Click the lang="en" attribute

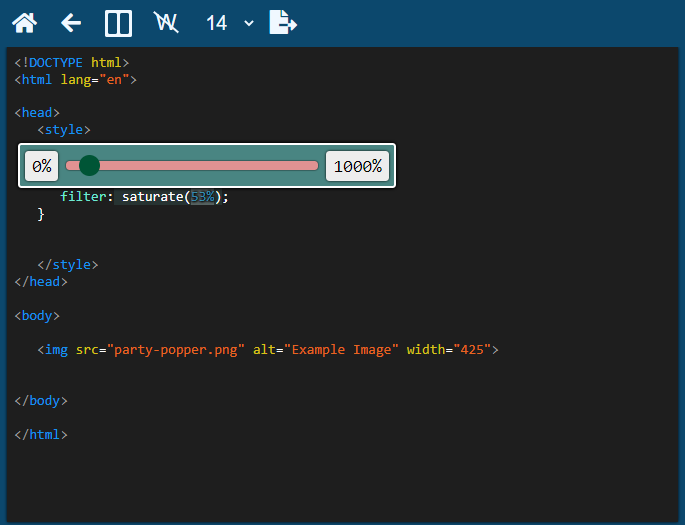pos(95,79)
